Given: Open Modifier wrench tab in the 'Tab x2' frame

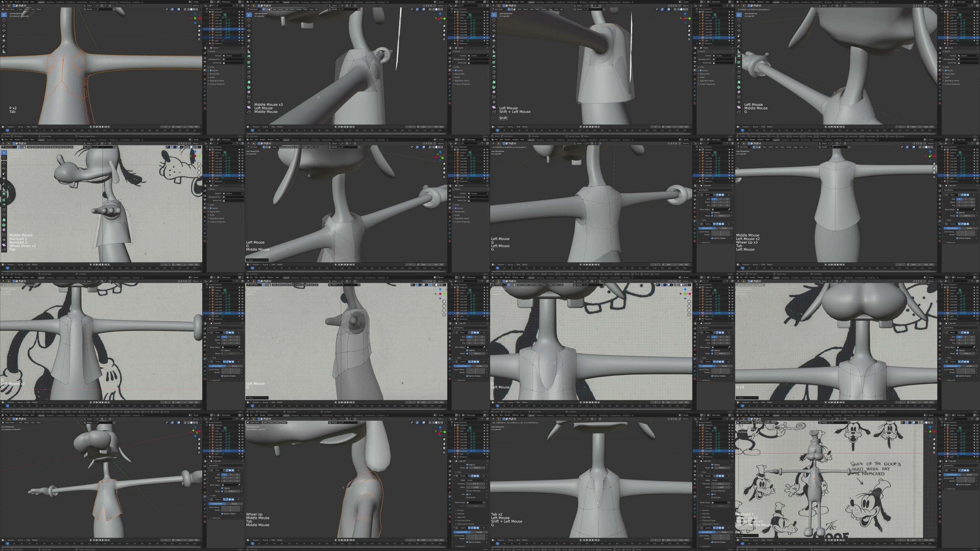Looking at the screenshot, I should click(695, 496).
